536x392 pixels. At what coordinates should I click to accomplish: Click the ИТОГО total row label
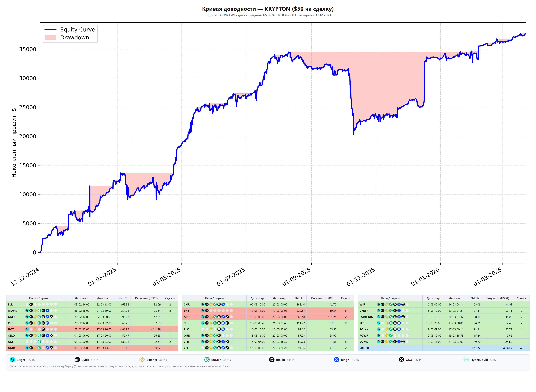point(364,348)
